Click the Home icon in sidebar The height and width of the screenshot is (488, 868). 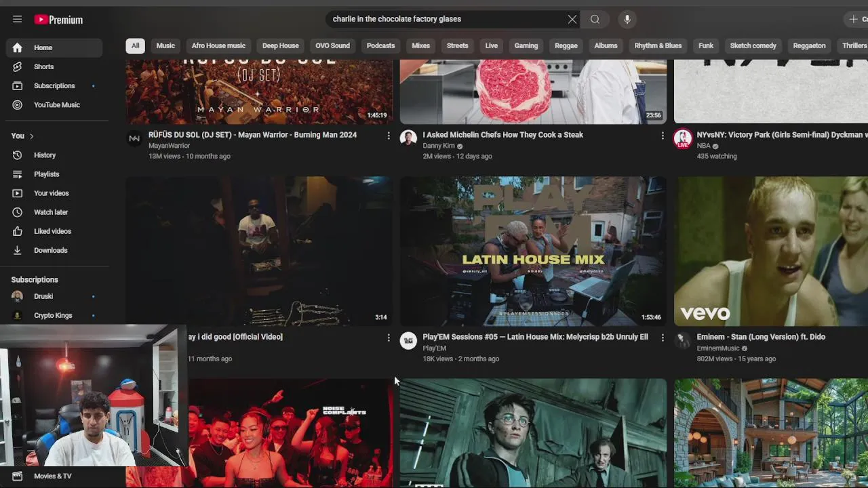tap(18, 47)
